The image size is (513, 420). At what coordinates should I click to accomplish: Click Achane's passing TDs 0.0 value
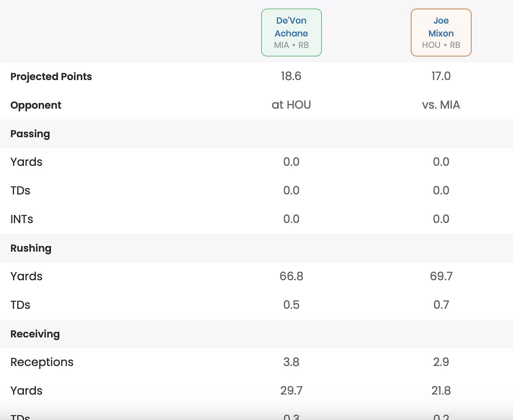pyautogui.click(x=291, y=191)
